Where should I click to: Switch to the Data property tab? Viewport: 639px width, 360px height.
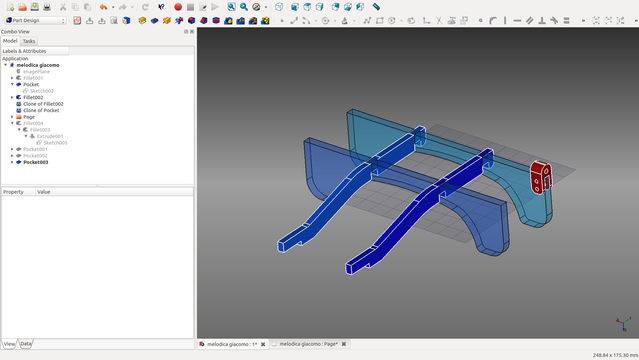click(x=26, y=344)
